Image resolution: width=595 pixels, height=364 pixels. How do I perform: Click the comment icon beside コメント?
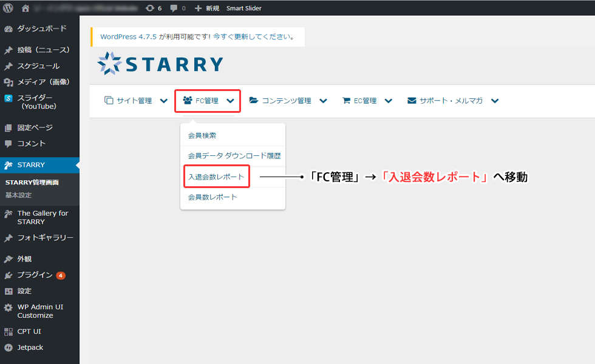click(8, 144)
